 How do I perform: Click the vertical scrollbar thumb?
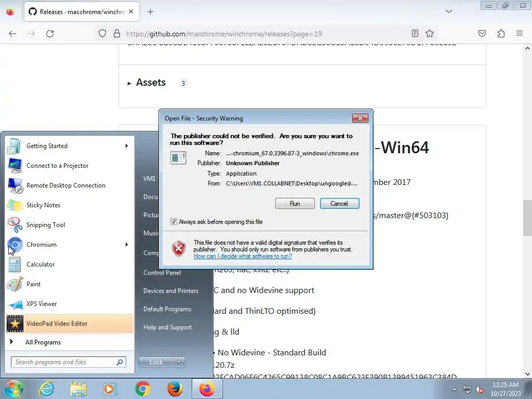(527, 218)
